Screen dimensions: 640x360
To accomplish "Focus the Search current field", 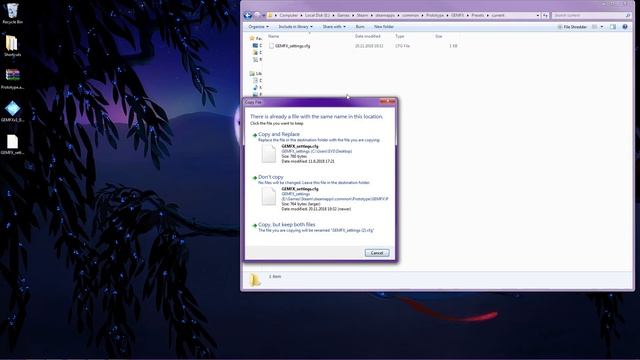I will click(591, 16).
